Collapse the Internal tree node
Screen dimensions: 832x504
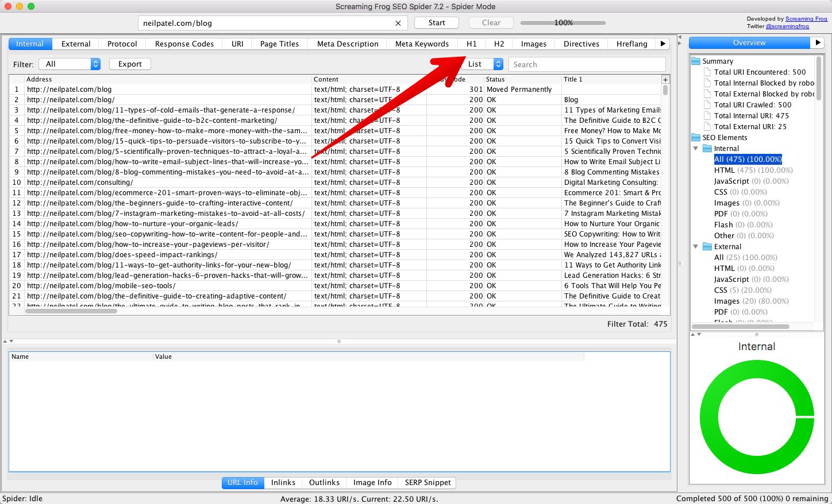[x=695, y=148]
